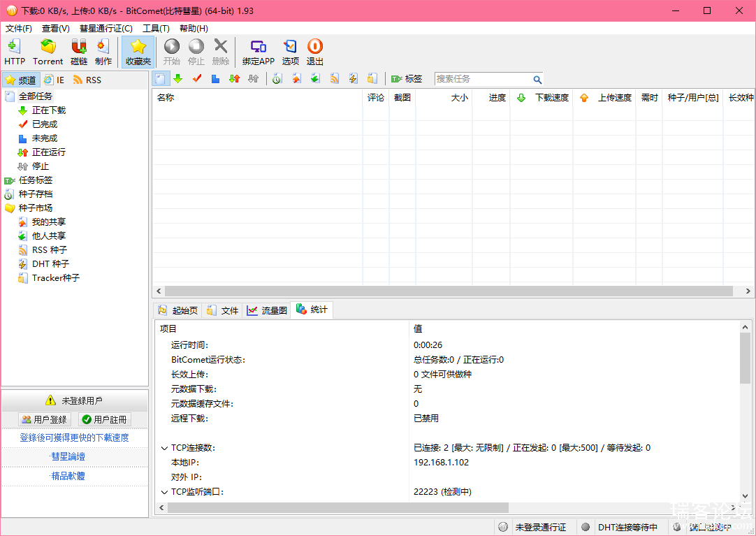The height and width of the screenshot is (536, 756).
Task: Open the 查看(V) menu
Action: 55,29
